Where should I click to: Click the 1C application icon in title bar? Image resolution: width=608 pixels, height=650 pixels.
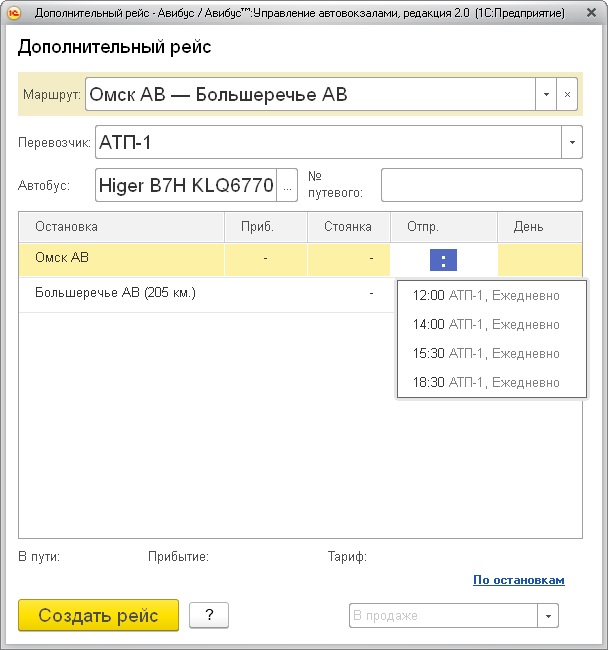coord(14,14)
